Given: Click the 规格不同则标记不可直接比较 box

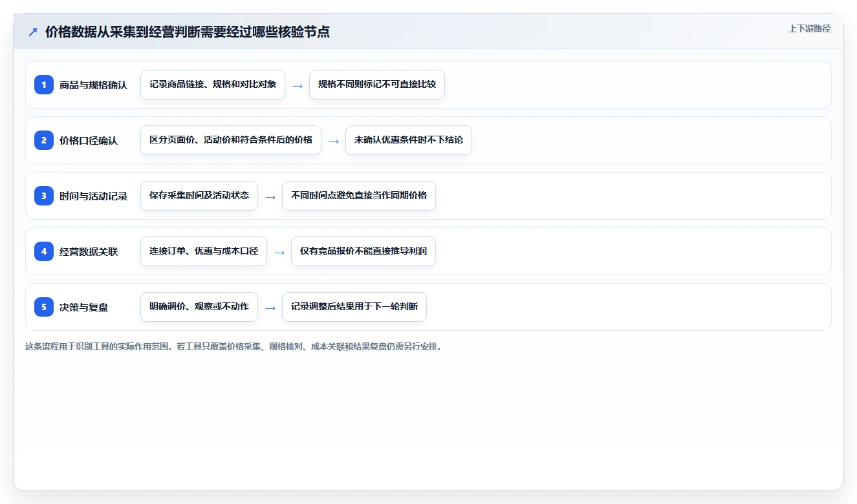Looking at the screenshot, I should coord(377,85).
